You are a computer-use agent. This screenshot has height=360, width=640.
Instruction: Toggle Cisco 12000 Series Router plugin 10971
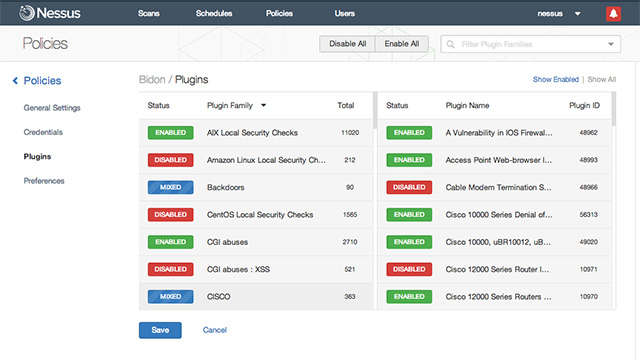pos(409,269)
